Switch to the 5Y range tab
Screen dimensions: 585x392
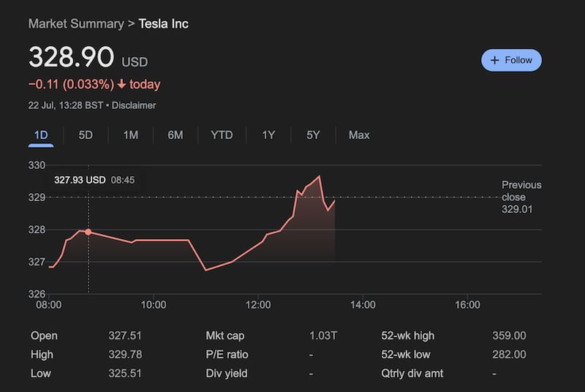313,135
